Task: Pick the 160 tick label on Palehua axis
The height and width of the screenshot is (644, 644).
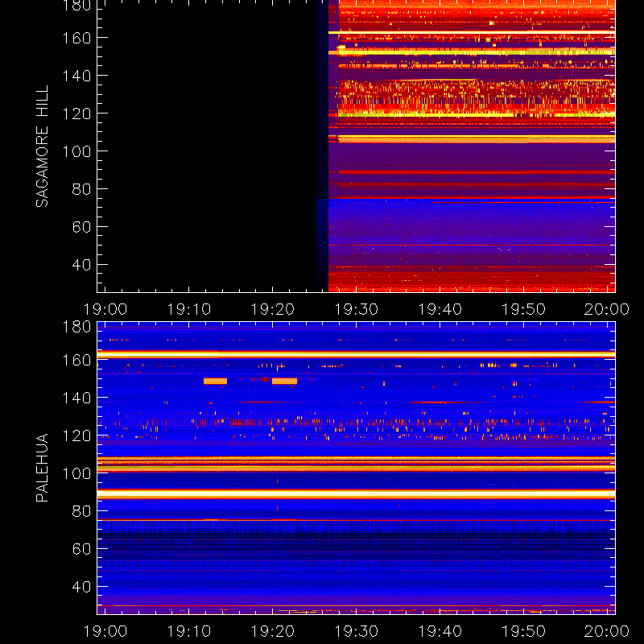Action: [76, 361]
